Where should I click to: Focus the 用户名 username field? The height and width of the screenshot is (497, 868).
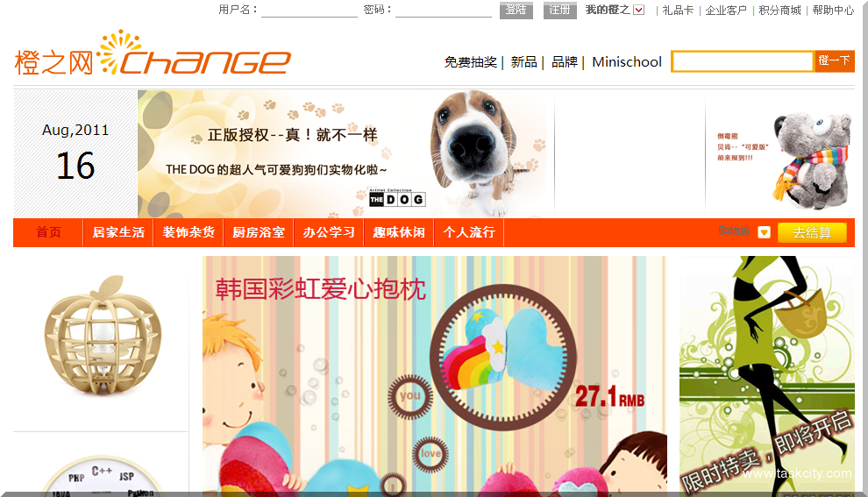tap(309, 11)
